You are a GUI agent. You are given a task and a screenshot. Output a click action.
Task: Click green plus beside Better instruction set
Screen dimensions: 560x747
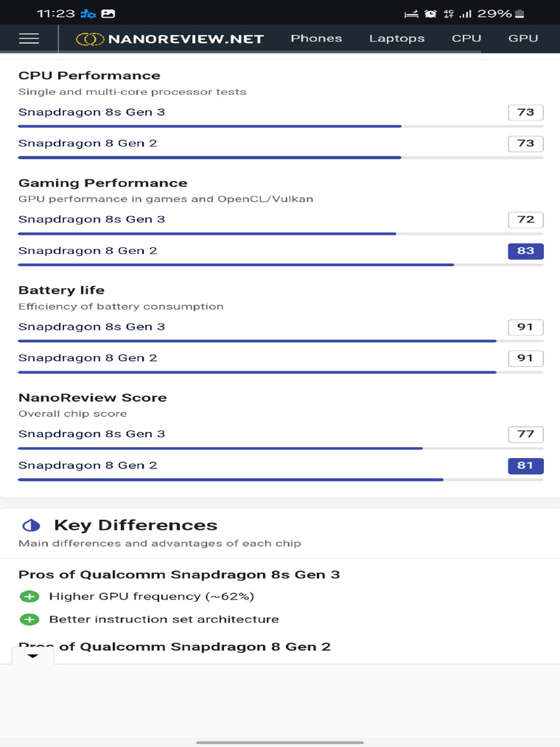(29, 619)
